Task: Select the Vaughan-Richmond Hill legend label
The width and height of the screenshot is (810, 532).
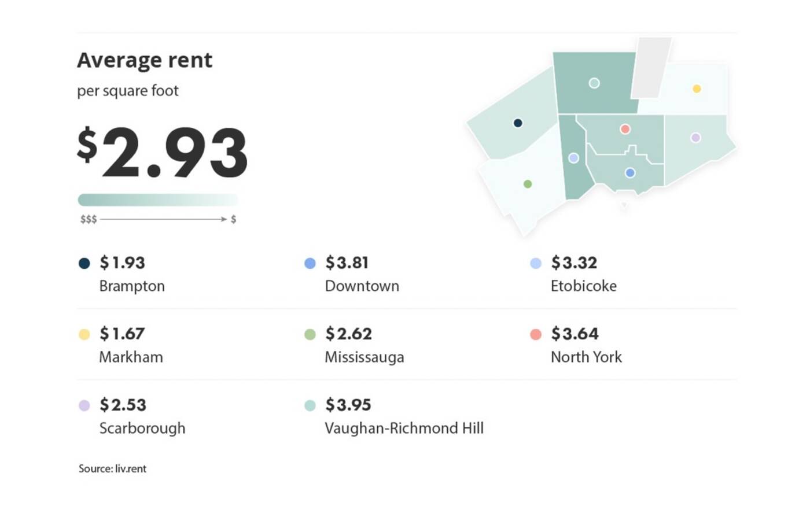Action: pyautogui.click(x=404, y=428)
